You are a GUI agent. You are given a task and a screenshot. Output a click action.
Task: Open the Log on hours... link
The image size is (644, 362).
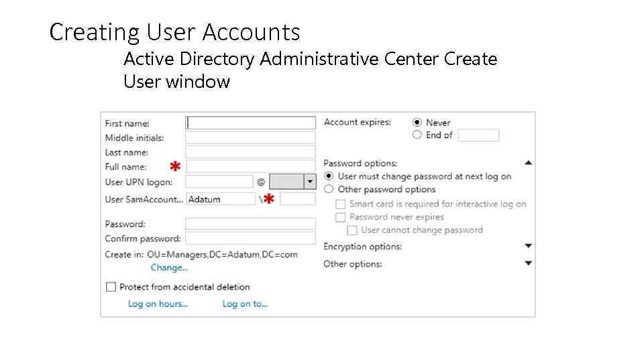tap(158, 304)
